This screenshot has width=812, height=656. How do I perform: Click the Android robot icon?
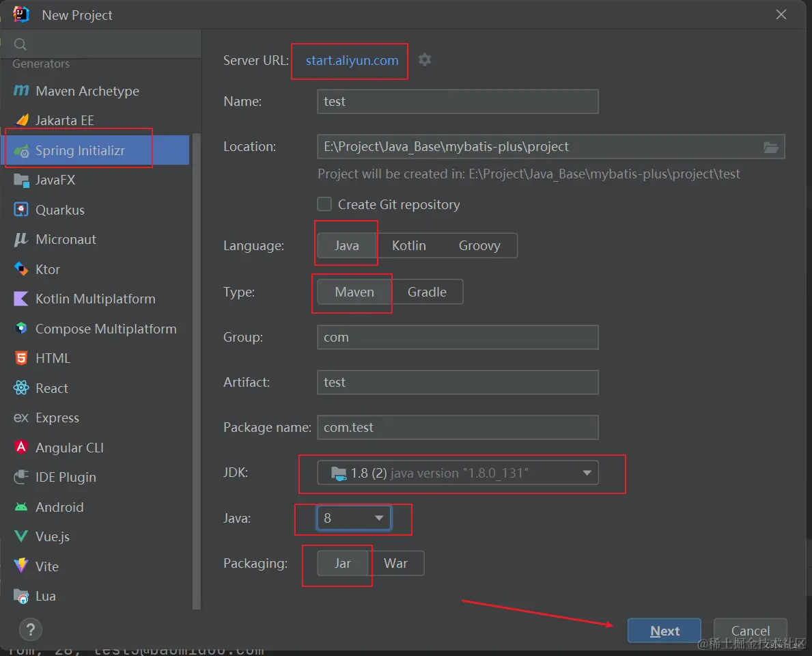pyautogui.click(x=21, y=507)
